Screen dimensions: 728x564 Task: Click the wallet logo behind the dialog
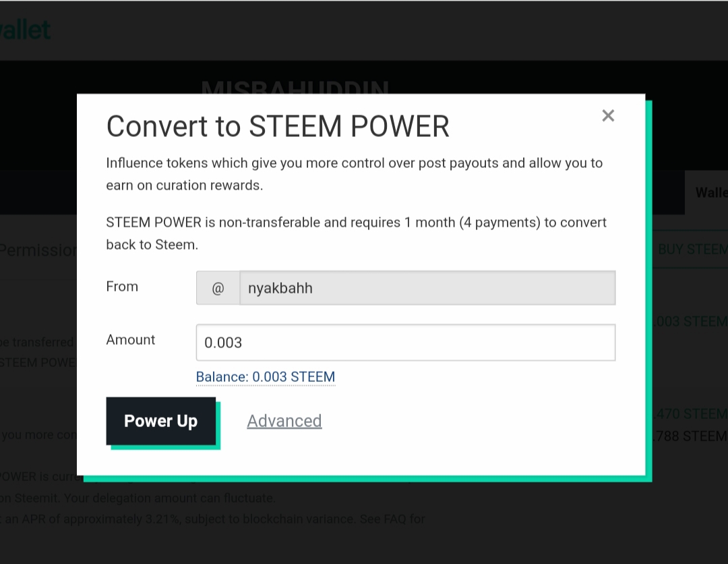(25, 30)
